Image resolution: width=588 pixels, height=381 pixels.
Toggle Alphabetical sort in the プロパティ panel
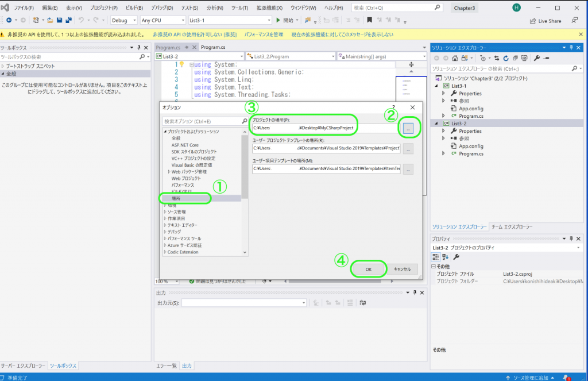(x=445, y=257)
